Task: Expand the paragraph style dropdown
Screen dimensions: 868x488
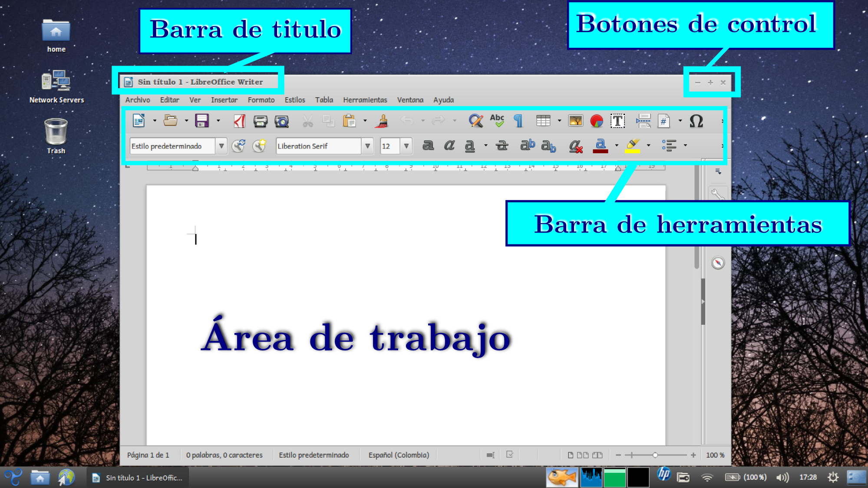Action: 221,146
